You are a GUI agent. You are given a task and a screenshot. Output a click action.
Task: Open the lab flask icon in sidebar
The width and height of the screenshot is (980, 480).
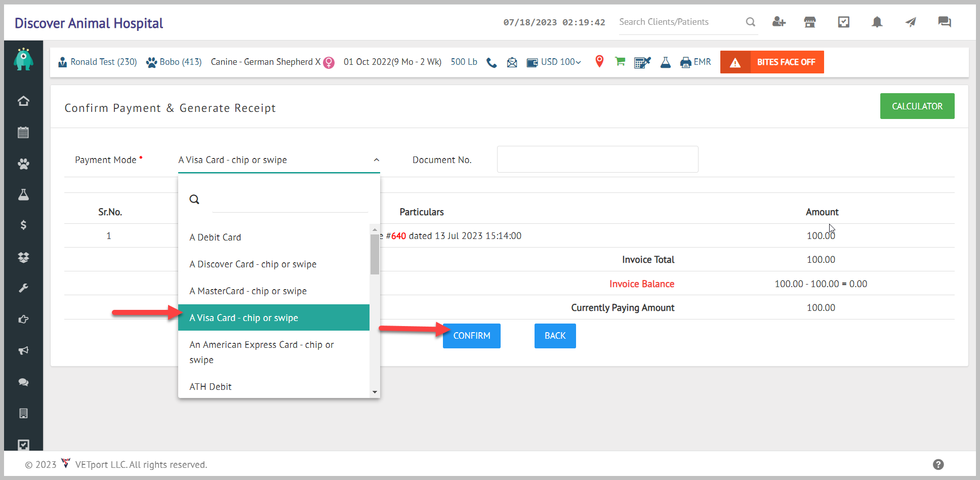[x=23, y=194]
